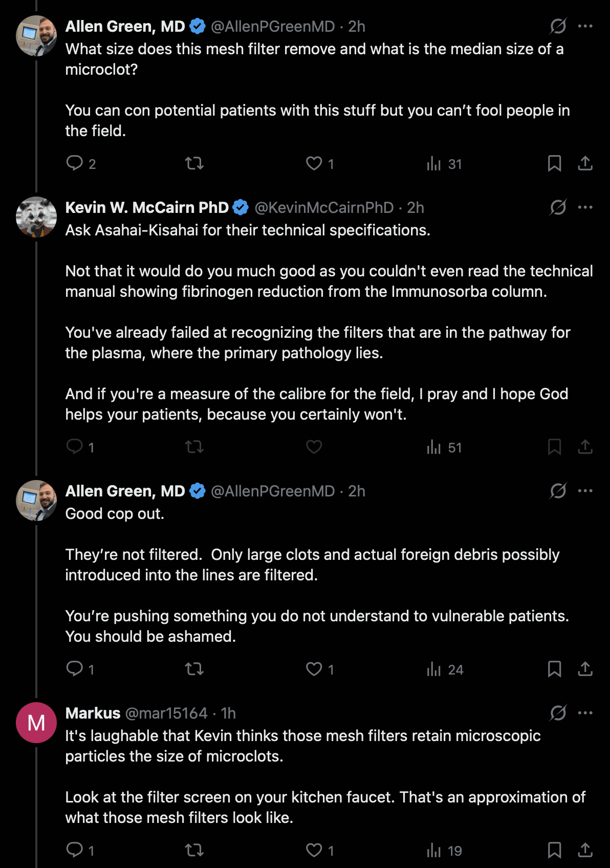
Task: Open more options menu on Markus's tweet
Action: coord(585,713)
